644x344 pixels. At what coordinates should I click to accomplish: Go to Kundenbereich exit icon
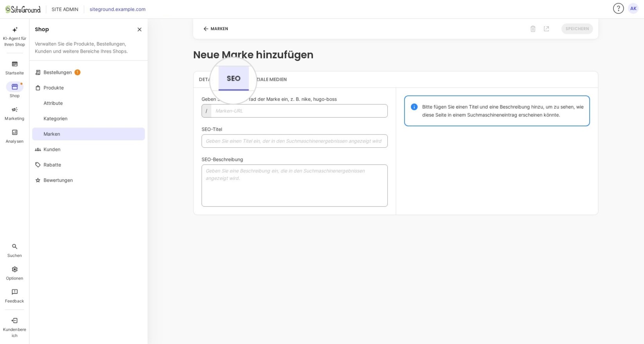click(x=14, y=321)
